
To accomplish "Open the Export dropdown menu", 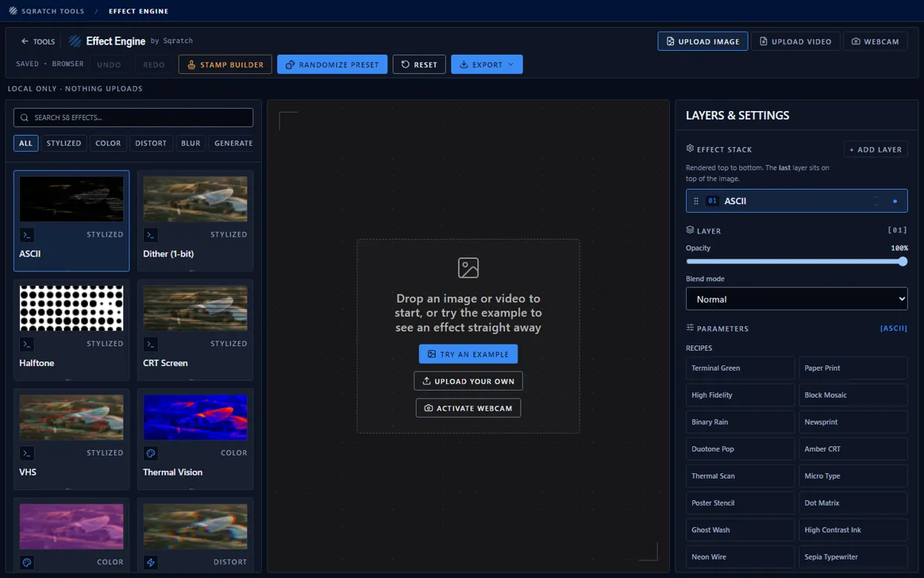I will 487,65.
